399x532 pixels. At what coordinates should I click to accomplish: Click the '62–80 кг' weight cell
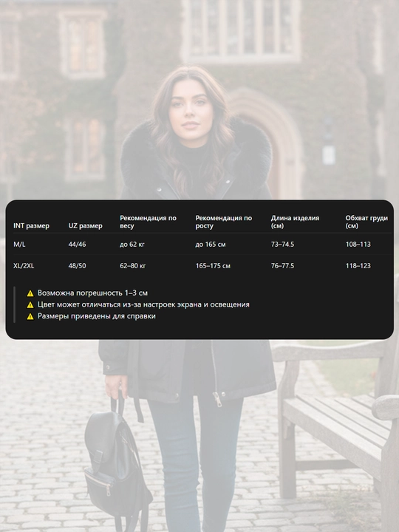(x=133, y=266)
